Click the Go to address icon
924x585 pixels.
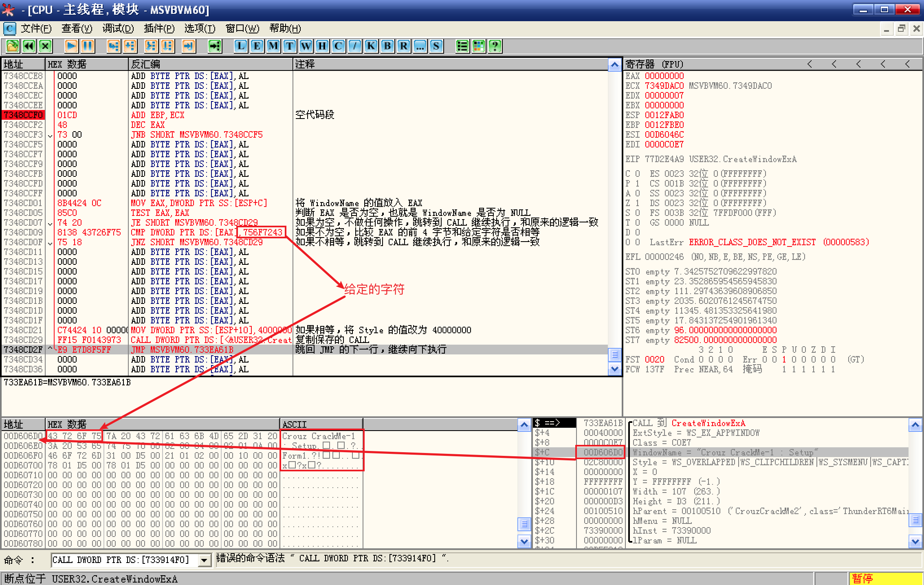pos(215,46)
